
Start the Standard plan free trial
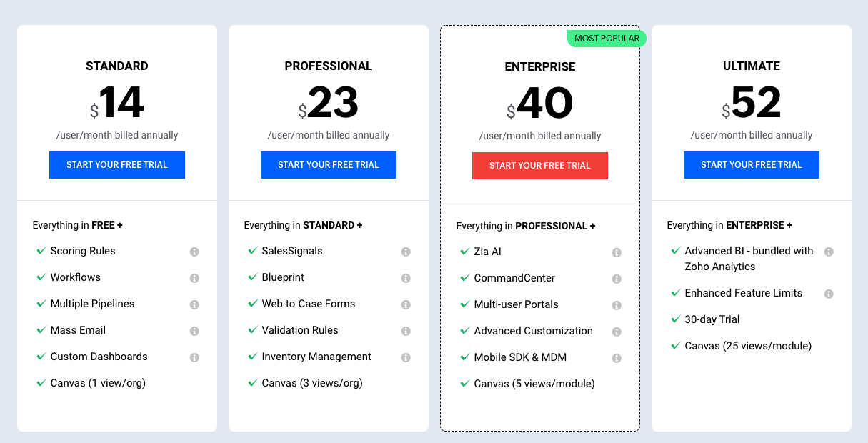pyautogui.click(x=117, y=165)
